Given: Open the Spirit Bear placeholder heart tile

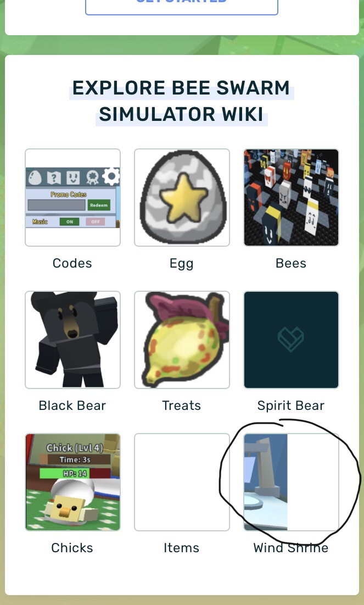Looking at the screenshot, I should coord(291,340).
